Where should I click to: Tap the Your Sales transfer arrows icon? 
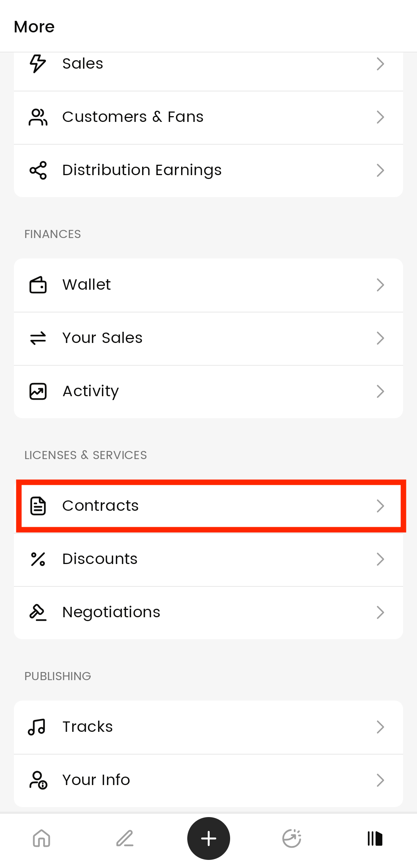click(x=38, y=338)
